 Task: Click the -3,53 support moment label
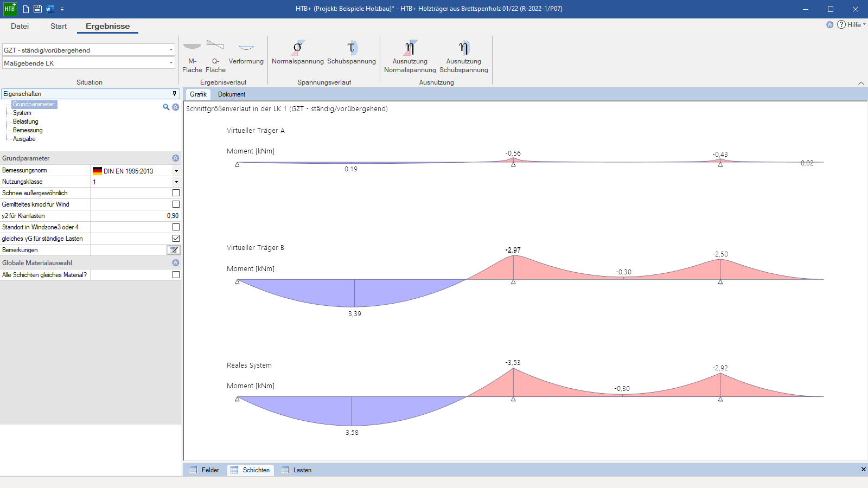(513, 363)
